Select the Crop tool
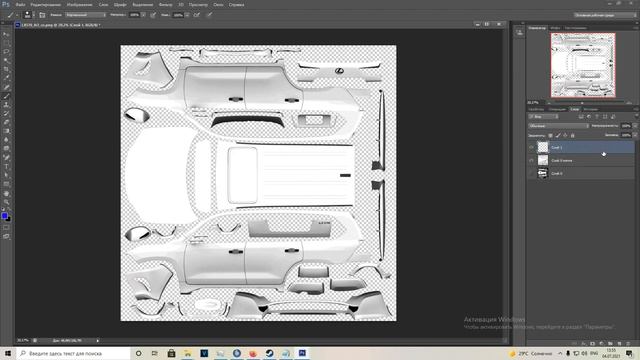 [6, 69]
